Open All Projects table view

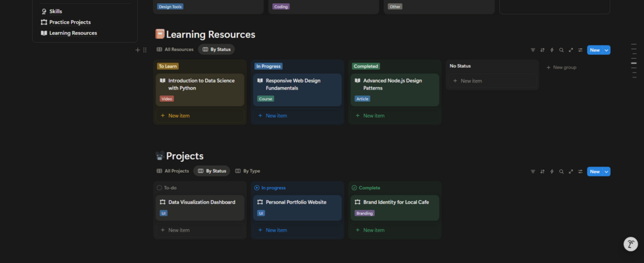[x=173, y=171]
